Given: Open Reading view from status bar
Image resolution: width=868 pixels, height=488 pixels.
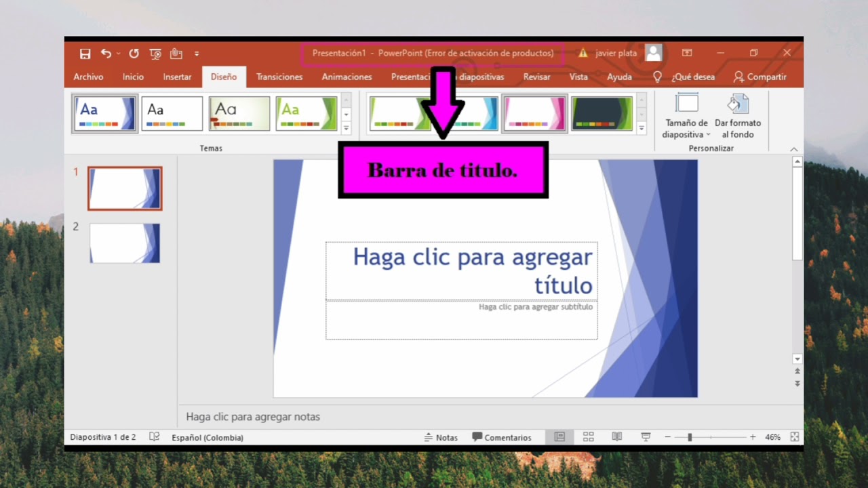Looking at the screenshot, I should point(616,437).
